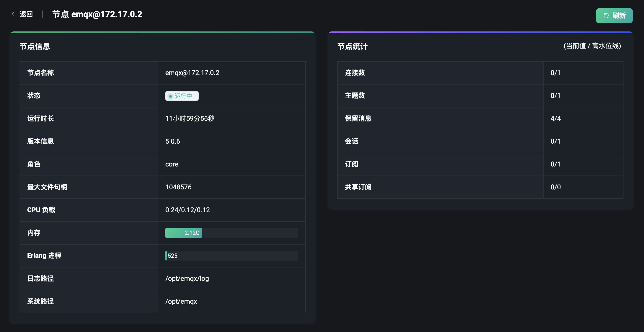Click the 连接数 statistics row
Screen dimensions: 644x332
(x=355, y=73)
